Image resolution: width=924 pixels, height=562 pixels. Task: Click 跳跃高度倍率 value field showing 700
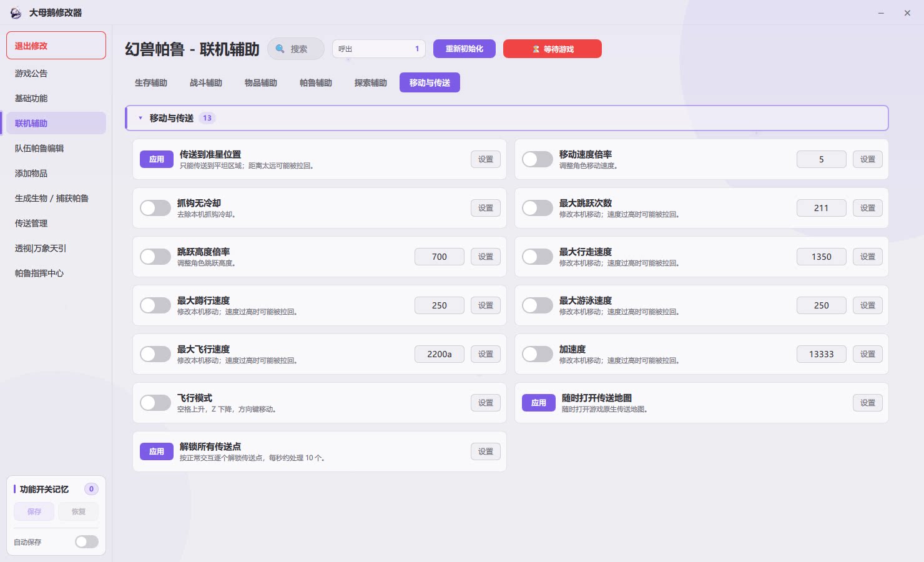pyautogui.click(x=440, y=257)
